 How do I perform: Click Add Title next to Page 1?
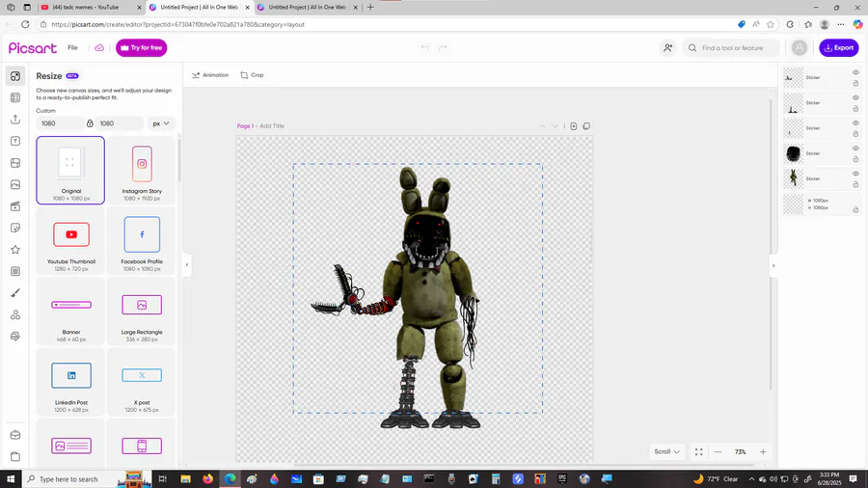[x=272, y=126]
